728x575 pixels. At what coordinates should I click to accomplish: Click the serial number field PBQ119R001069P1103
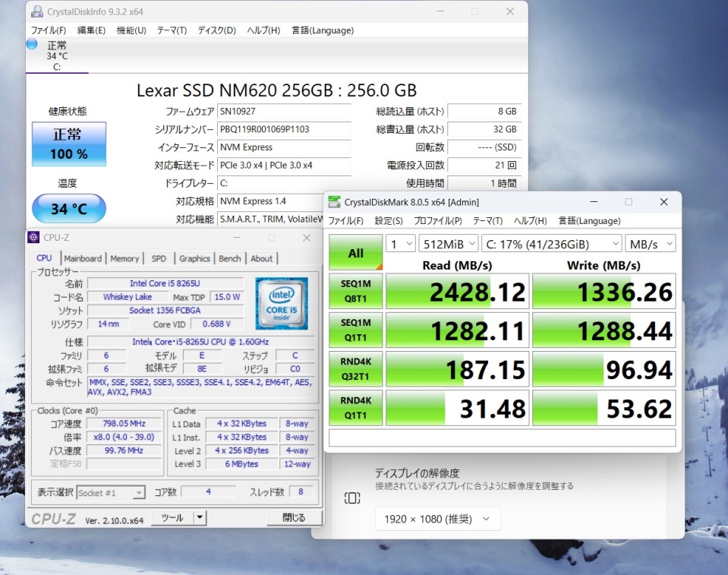(x=284, y=130)
